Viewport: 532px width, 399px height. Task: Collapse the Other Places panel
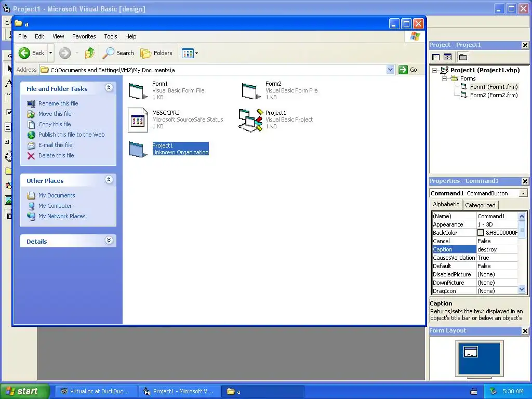pos(109,180)
